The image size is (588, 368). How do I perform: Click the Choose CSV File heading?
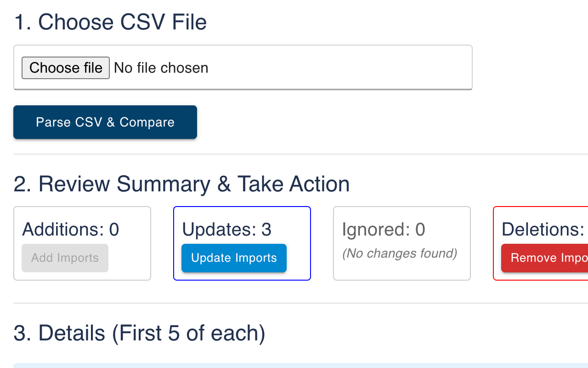pos(110,22)
